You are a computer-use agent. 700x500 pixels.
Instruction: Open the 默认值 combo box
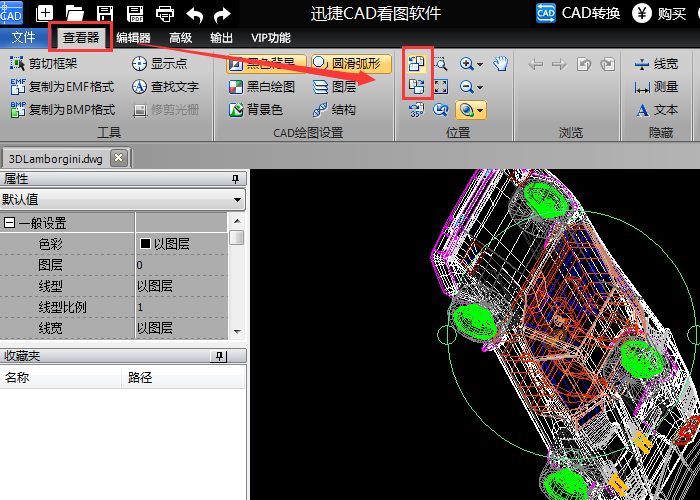click(123, 199)
